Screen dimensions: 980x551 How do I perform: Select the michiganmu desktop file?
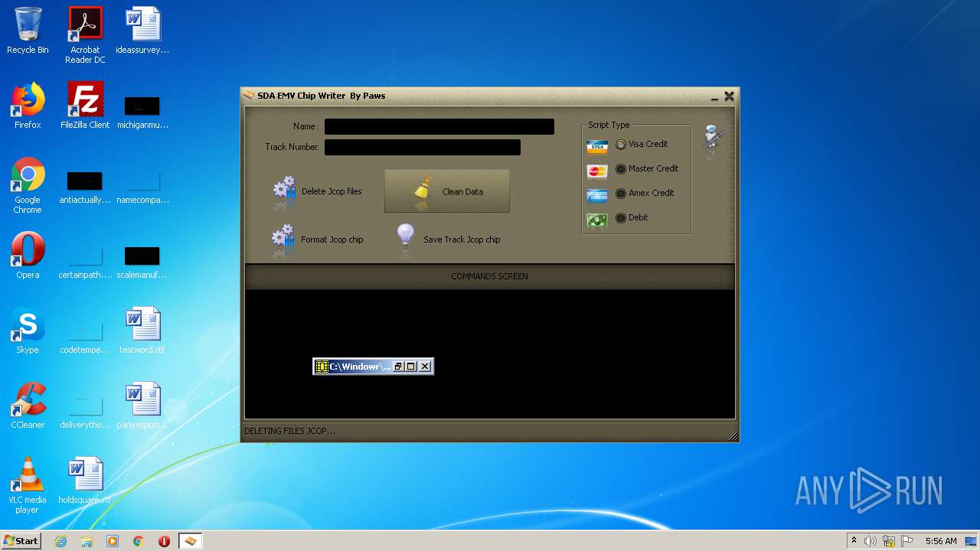coord(142,112)
